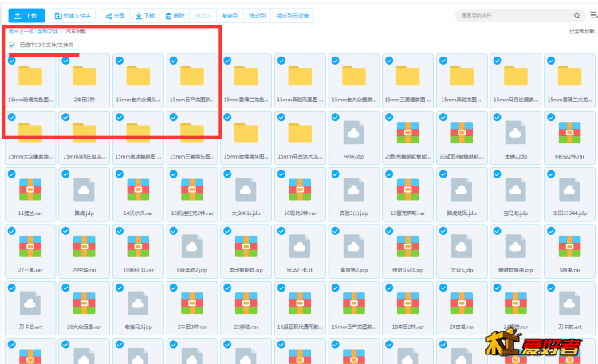
Task: Open the 15mm三菱佛头图 folder icon
Action: [192, 132]
